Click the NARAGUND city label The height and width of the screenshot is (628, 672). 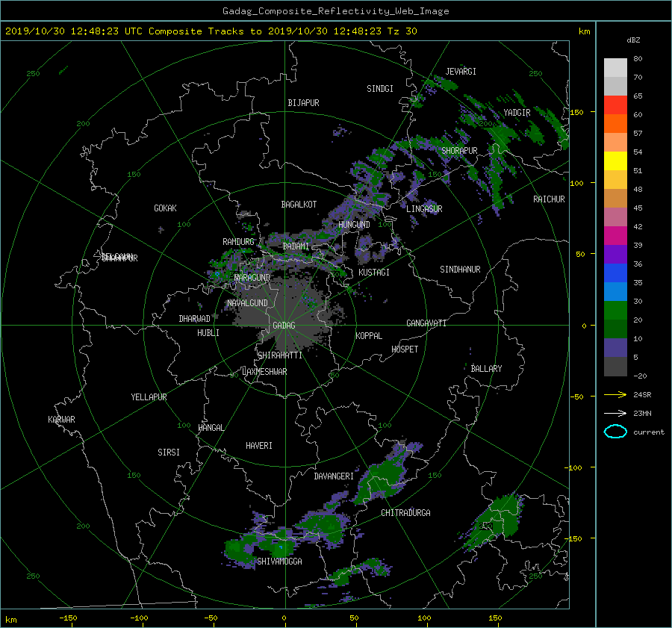[252, 277]
